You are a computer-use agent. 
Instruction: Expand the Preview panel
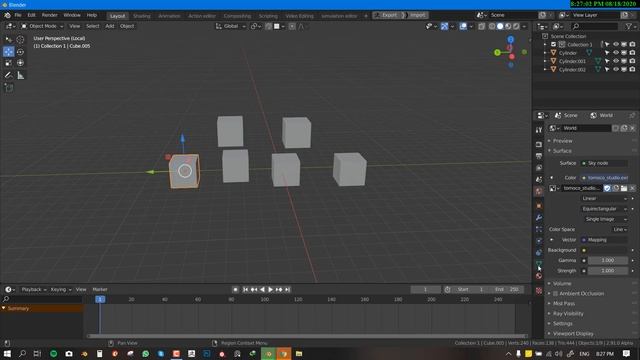[562, 141]
